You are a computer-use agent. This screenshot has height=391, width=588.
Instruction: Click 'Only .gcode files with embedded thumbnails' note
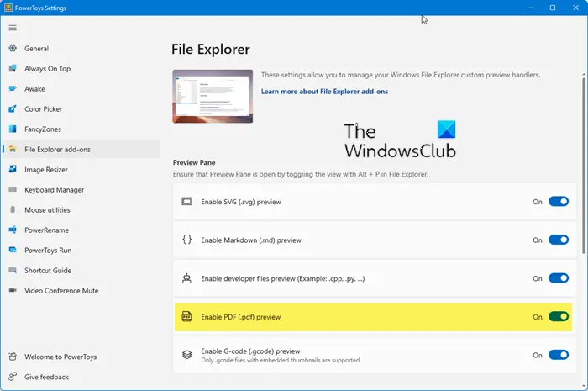[x=280, y=360]
